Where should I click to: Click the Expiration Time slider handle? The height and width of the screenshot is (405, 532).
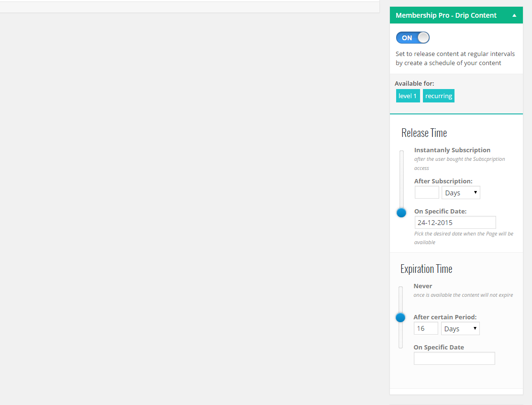[400, 317]
